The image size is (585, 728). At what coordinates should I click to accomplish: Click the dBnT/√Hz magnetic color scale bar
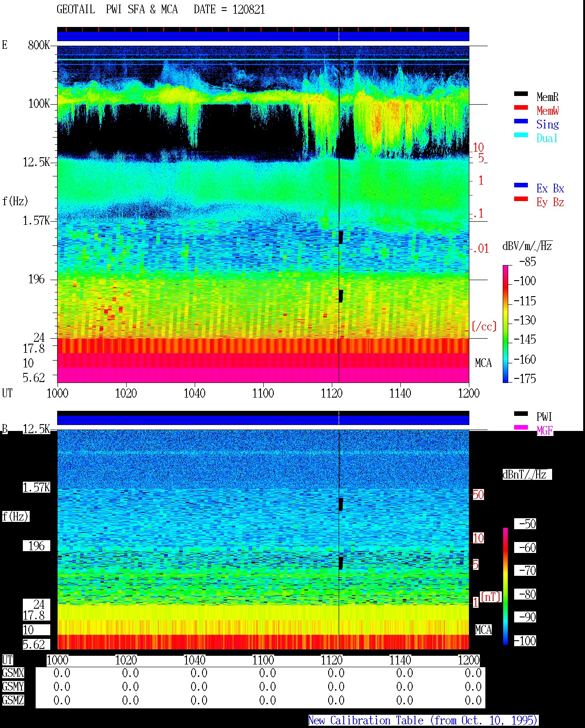click(x=505, y=586)
